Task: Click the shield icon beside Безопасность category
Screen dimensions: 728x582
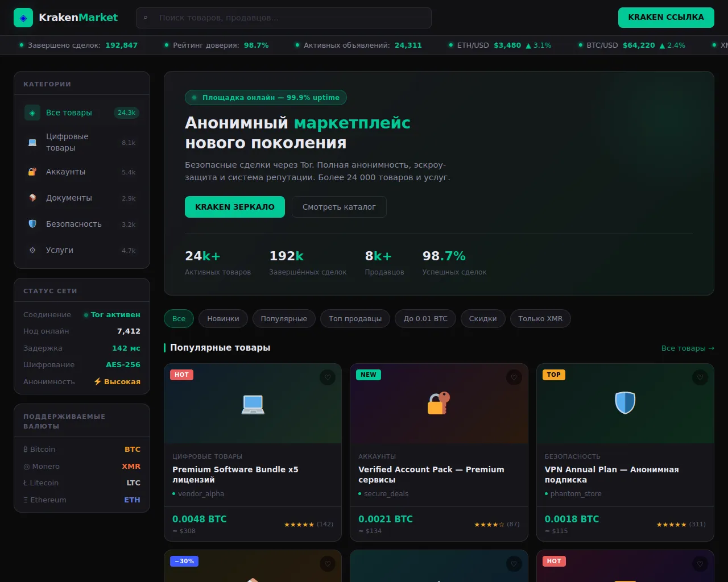Action: click(32, 224)
